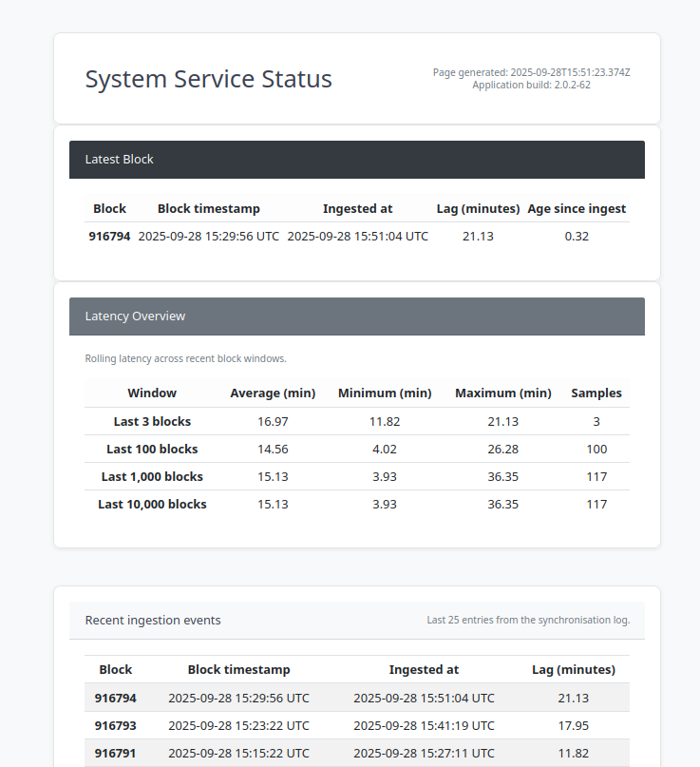Click the Maximum (min) column header

point(502,393)
